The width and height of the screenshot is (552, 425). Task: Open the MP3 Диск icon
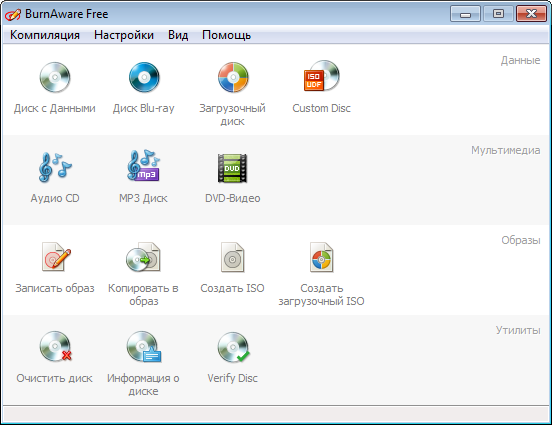[x=144, y=166]
